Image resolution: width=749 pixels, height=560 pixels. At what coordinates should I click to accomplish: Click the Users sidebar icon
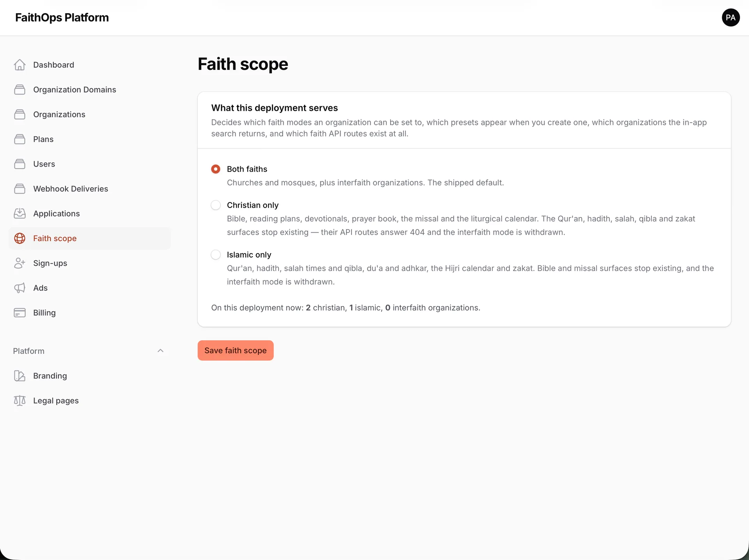[x=20, y=164]
